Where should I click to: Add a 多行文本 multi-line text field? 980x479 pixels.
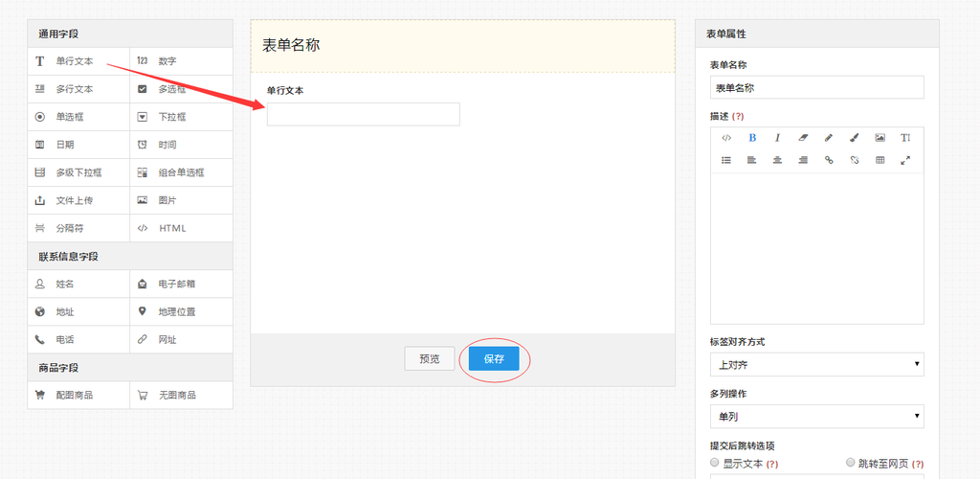pyautogui.click(x=78, y=89)
